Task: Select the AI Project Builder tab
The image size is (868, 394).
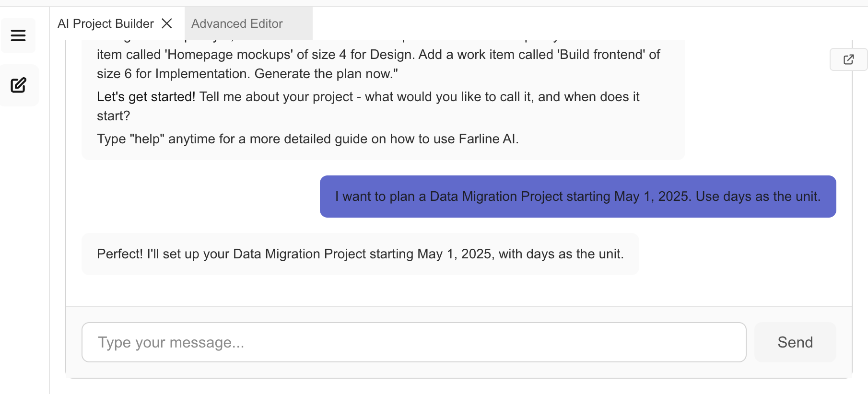Action: point(106,23)
